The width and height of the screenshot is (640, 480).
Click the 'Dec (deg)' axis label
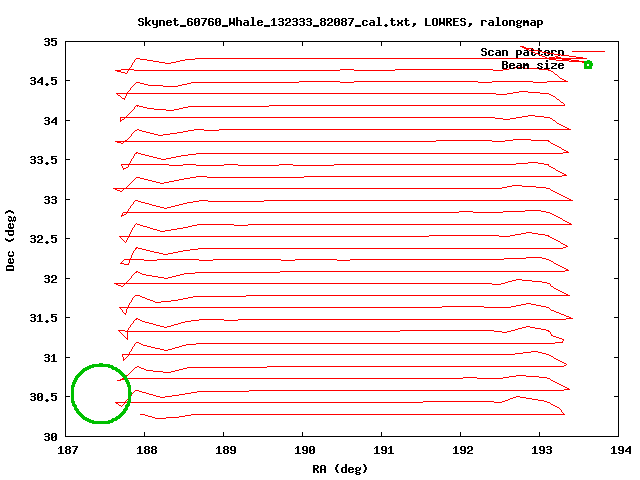[x=10, y=240]
